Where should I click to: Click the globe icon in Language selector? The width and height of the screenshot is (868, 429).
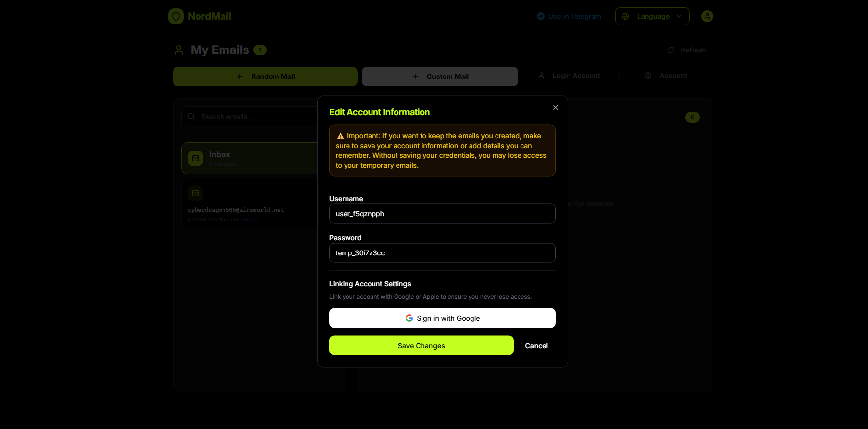click(625, 16)
